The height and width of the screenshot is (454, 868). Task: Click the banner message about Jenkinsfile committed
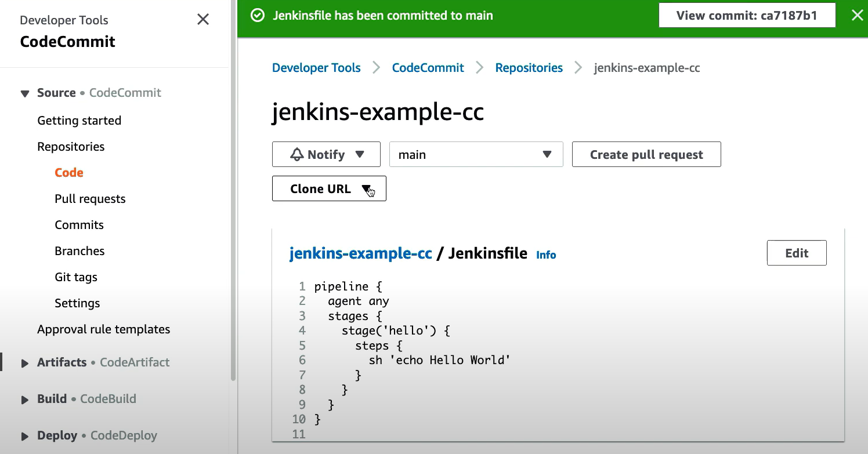[x=383, y=16]
